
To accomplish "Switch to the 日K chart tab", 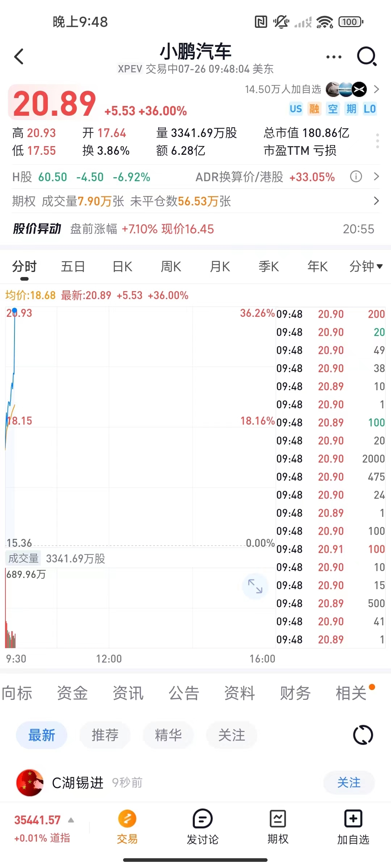I will 122,267.
